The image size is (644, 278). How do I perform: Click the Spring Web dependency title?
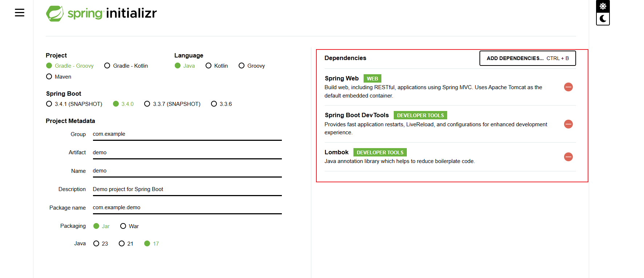tap(342, 79)
